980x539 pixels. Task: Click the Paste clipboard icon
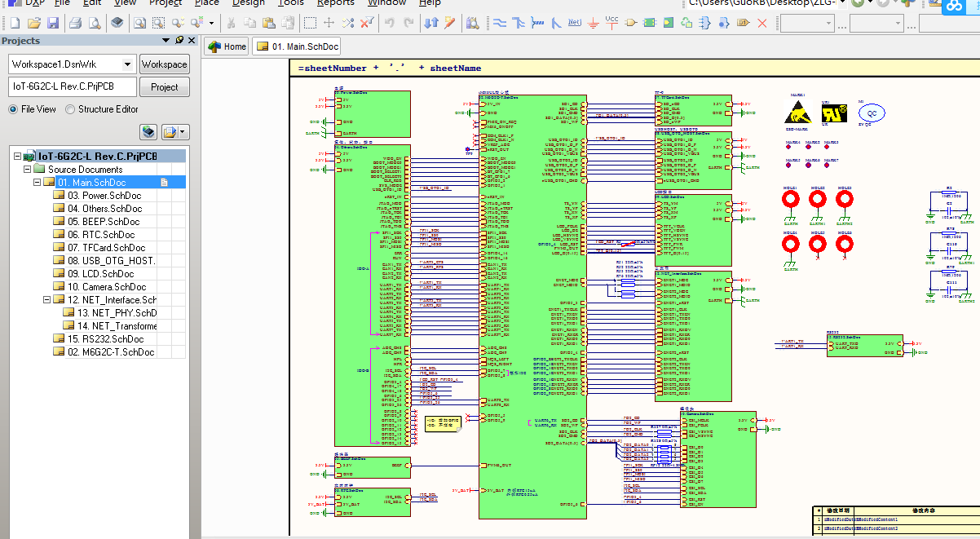point(269,23)
